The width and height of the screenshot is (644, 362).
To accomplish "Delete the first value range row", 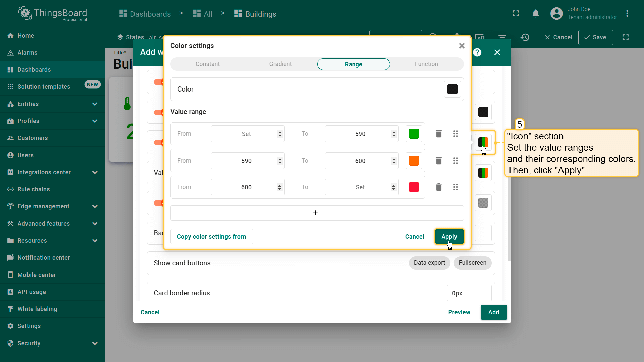I will pos(438,134).
